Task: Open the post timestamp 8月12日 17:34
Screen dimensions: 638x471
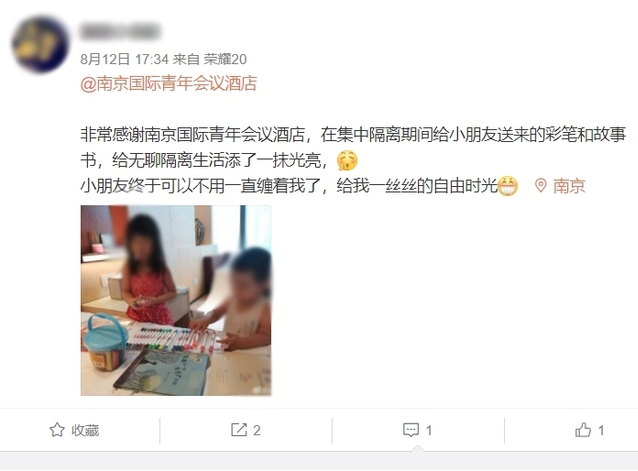Action: point(124,59)
